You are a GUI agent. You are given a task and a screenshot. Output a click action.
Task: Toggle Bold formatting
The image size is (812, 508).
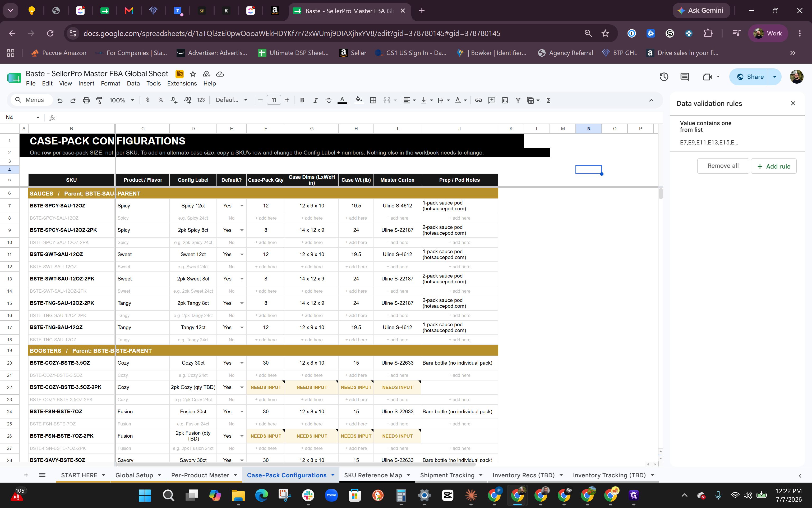click(302, 100)
